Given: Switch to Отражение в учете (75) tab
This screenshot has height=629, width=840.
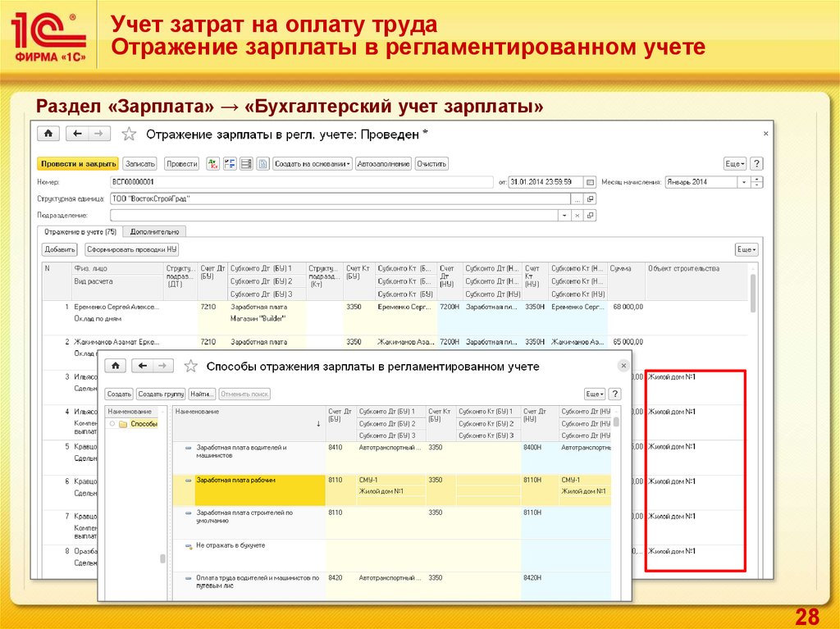Looking at the screenshot, I should coord(80,232).
